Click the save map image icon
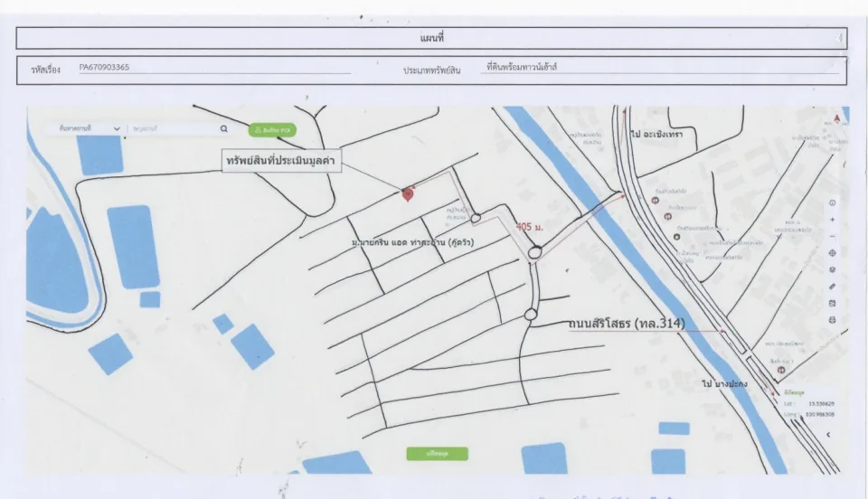This screenshot has height=499, width=868. coord(832,303)
